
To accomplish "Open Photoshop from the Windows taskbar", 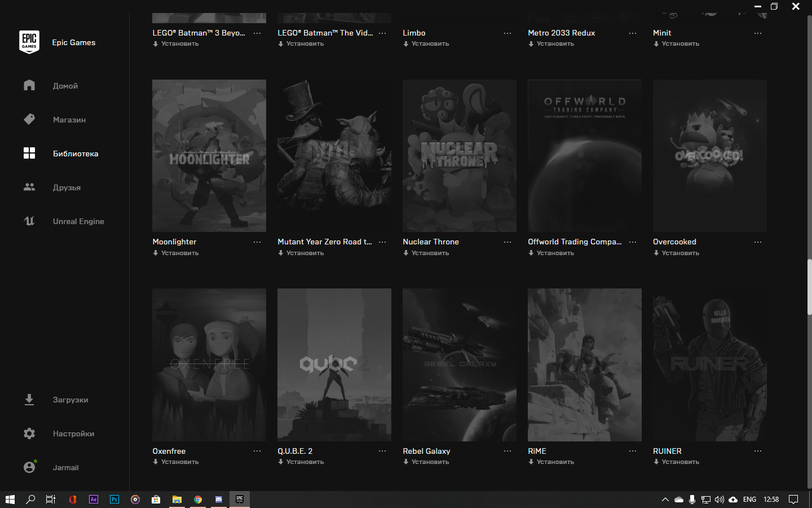I will 114,500.
